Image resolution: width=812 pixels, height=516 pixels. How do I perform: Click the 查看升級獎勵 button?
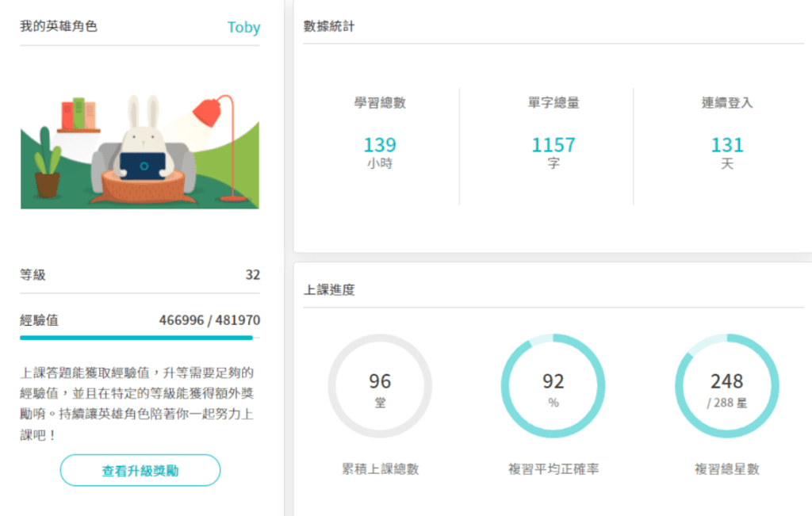pyautogui.click(x=140, y=470)
